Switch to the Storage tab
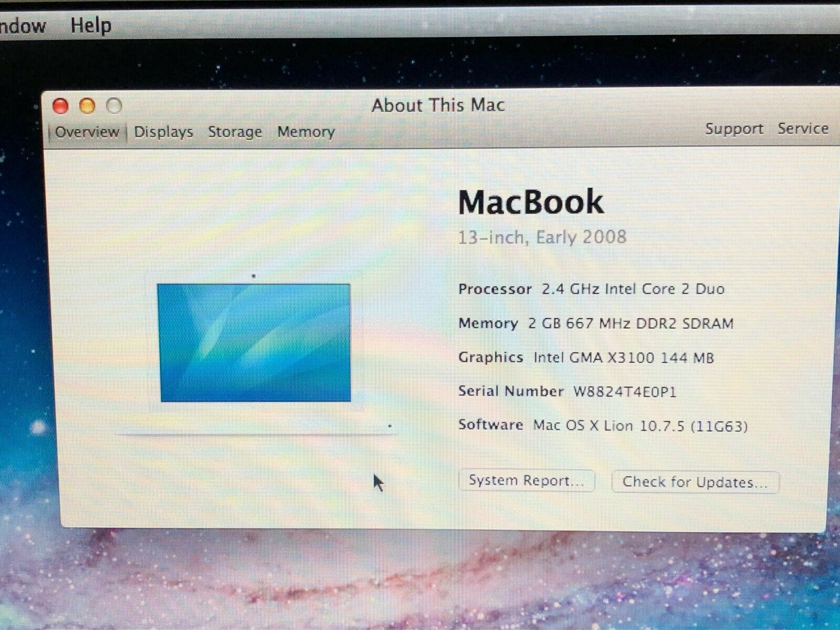Image resolution: width=840 pixels, height=630 pixels. pos(235,132)
